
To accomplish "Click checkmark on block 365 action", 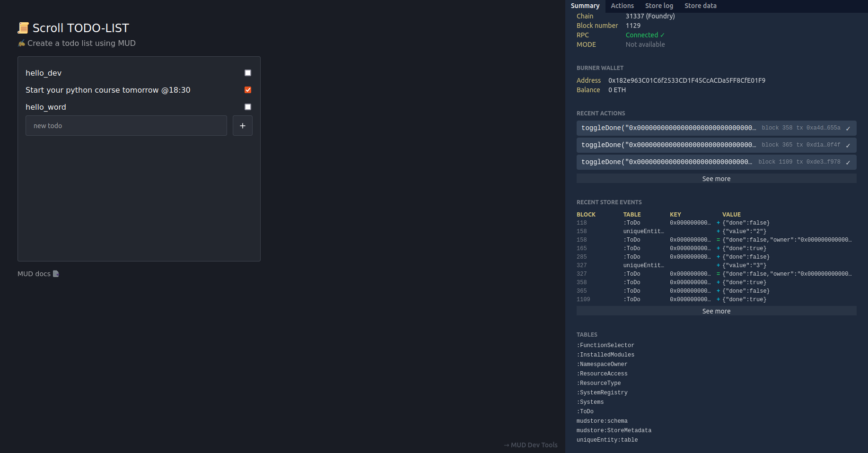I will pyautogui.click(x=848, y=145).
